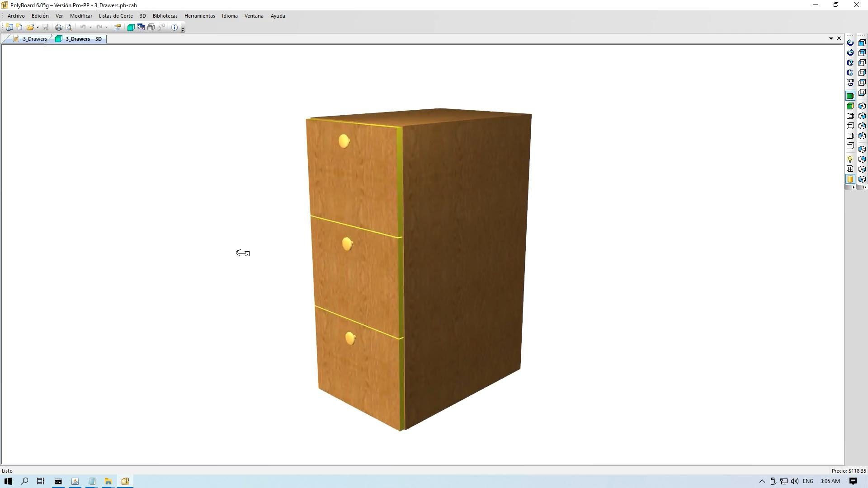Click the cabinet properties icon in toolbar

tap(117, 28)
